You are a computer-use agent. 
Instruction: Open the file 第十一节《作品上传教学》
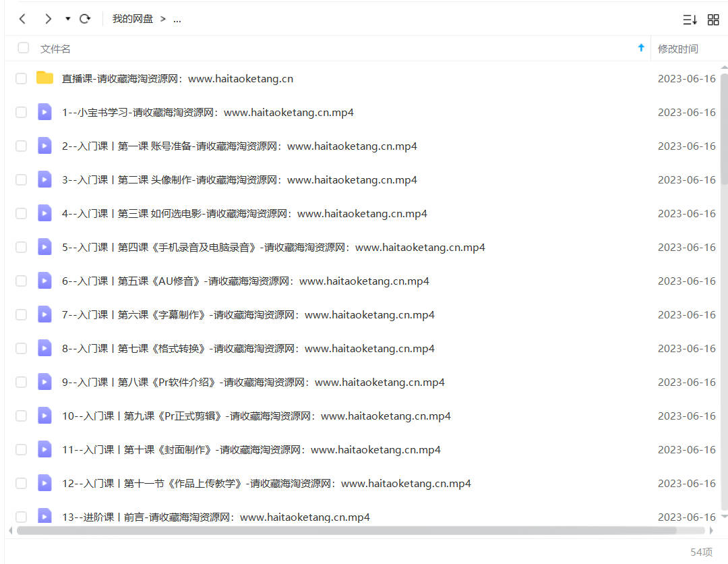tap(266, 484)
